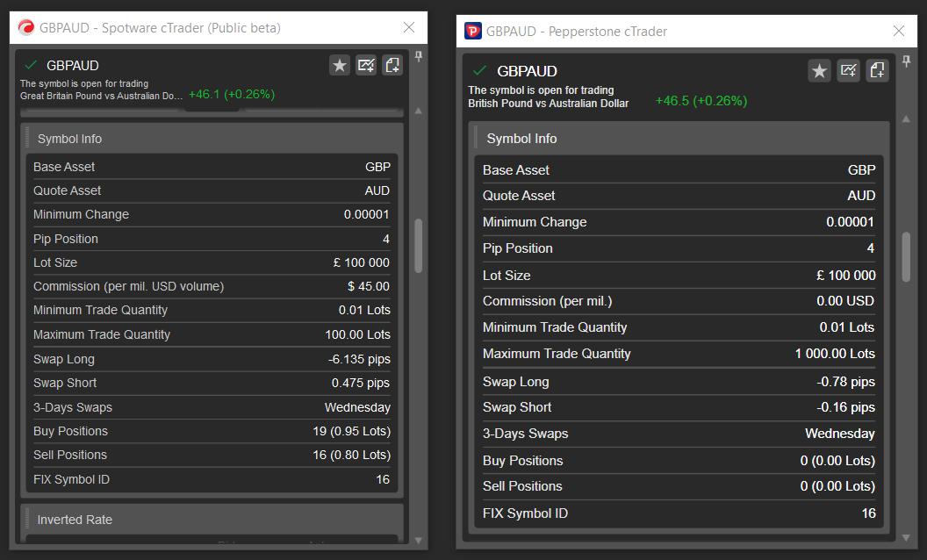The height and width of the screenshot is (560, 927).
Task: Click Minimum Trade Quantity 0.01 Lots in Pepperstone
Action: pos(846,327)
